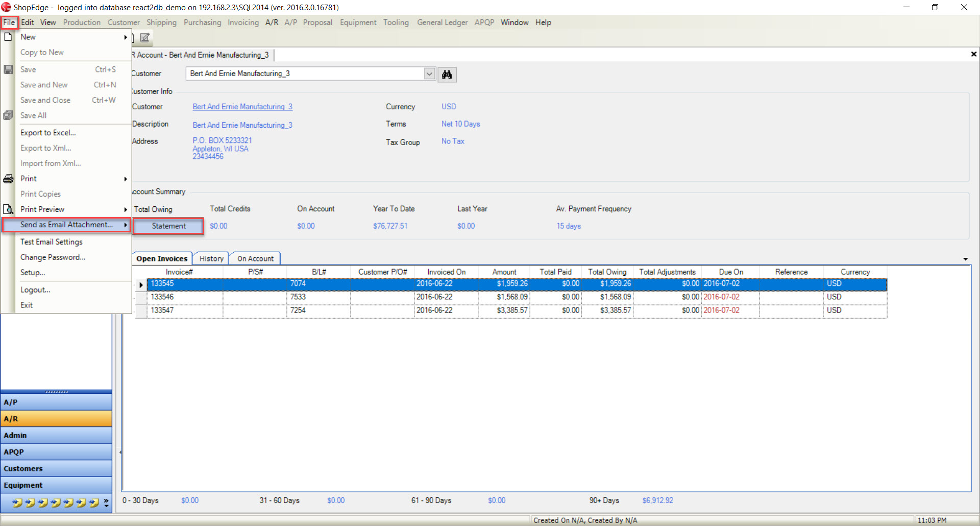Choose Statement from the email attachment submenu

169,226
